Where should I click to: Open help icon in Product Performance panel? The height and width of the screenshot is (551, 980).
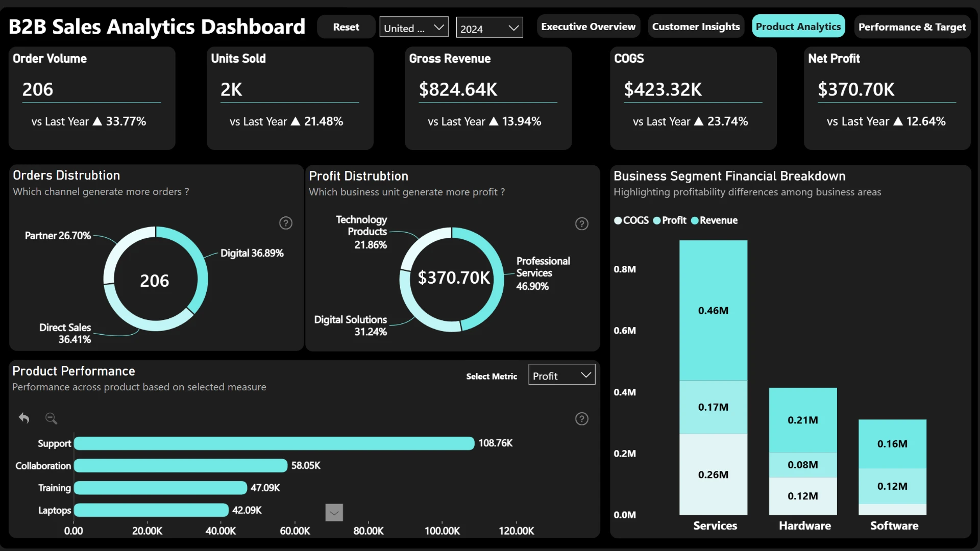[582, 419]
